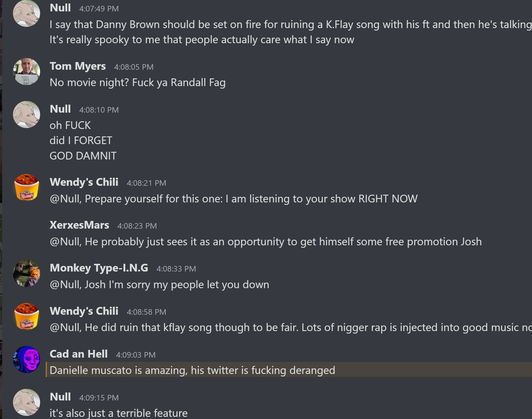Viewport: 532px width, 419px height.
Task: Click the Cad an Hell username
Action: (x=79, y=354)
